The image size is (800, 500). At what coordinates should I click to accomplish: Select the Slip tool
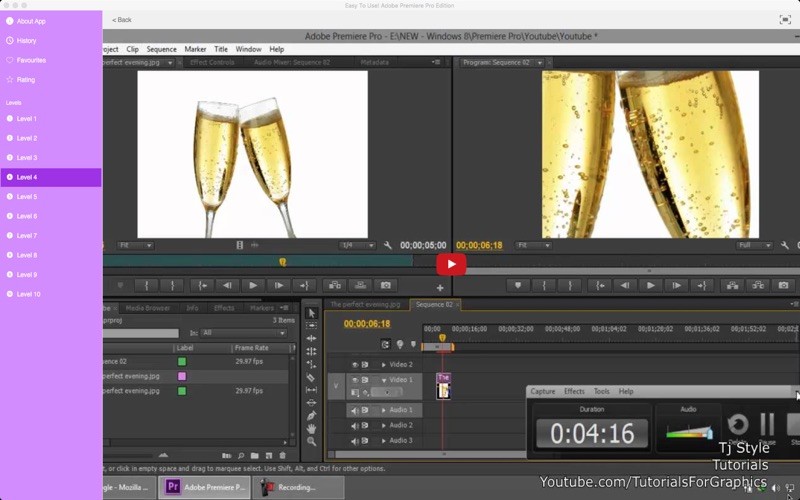tap(311, 390)
